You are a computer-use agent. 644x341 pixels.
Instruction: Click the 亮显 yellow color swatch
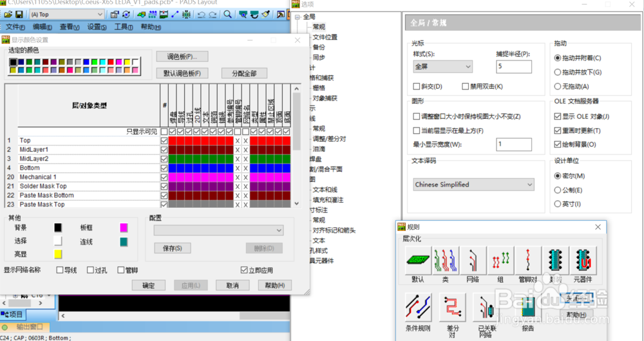click(58, 254)
